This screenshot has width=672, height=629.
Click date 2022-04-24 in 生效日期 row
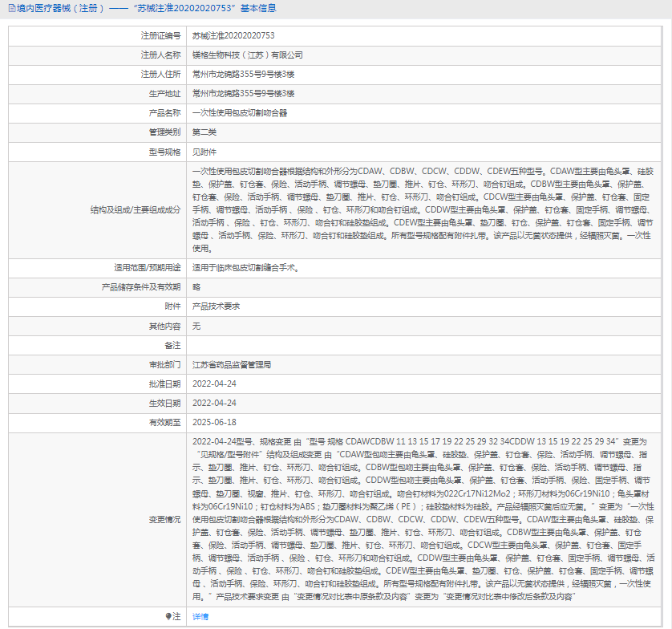214,403
